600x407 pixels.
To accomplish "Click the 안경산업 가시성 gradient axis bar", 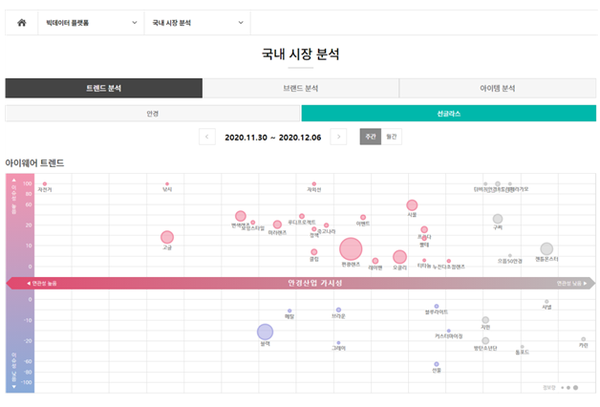I will coord(300,283).
